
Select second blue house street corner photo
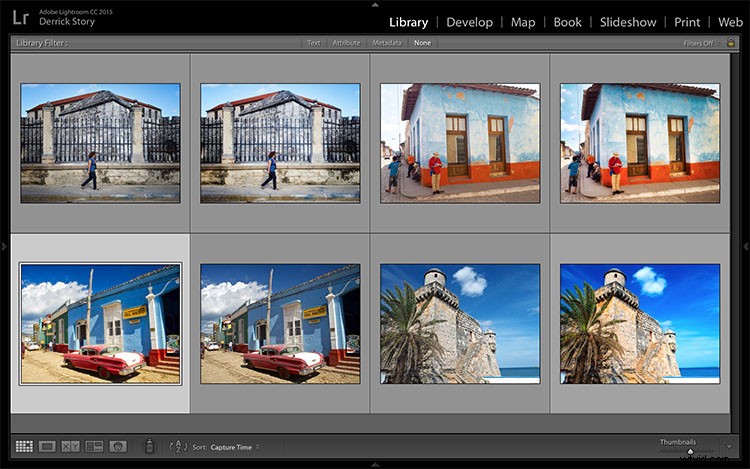point(640,143)
